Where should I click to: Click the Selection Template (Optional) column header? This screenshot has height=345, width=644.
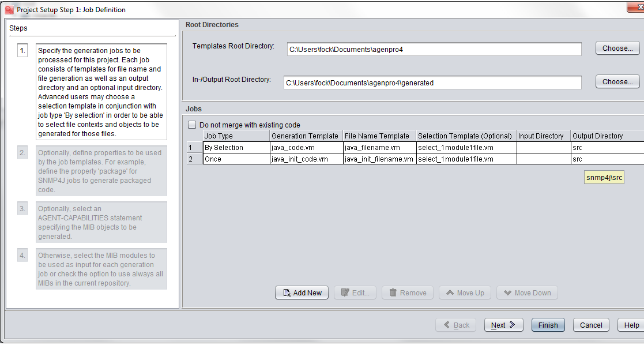tap(466, 136)
